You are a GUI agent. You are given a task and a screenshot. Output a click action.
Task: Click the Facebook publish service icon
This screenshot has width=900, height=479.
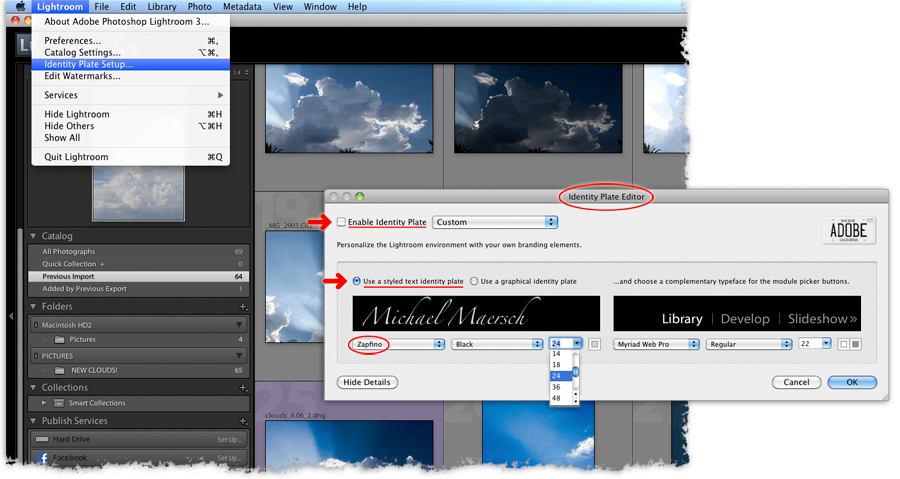click(42, 458)
